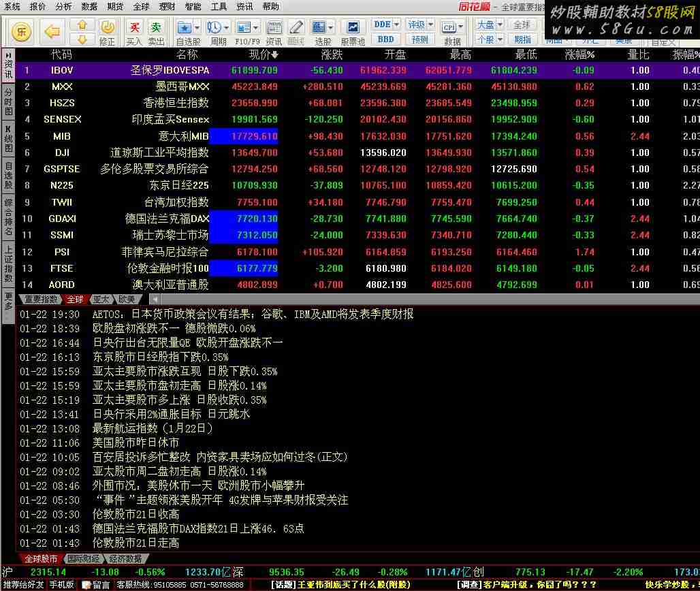Expand the 自选股 dropdown arrow
This screenshot has height=591, width=700.
[x=197, y=28]
